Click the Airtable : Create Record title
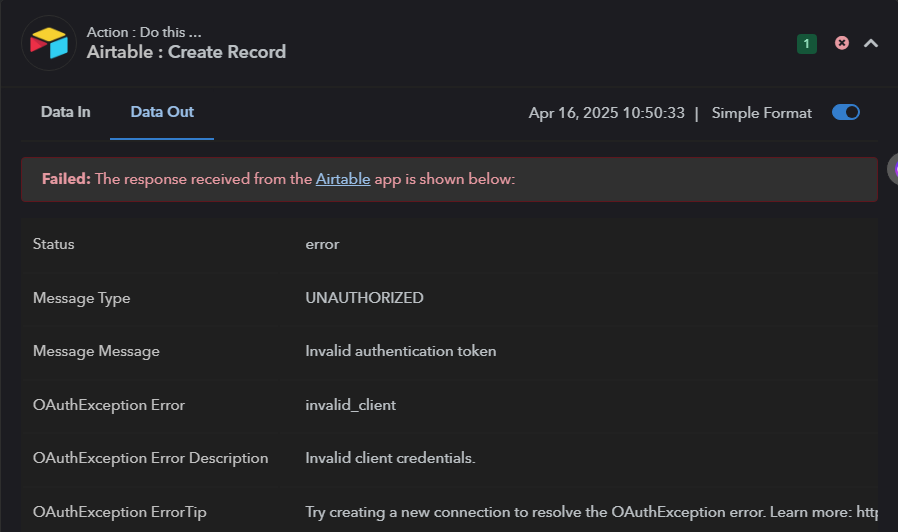The height and width of the screenshot is (532, 898). [186, 52]
